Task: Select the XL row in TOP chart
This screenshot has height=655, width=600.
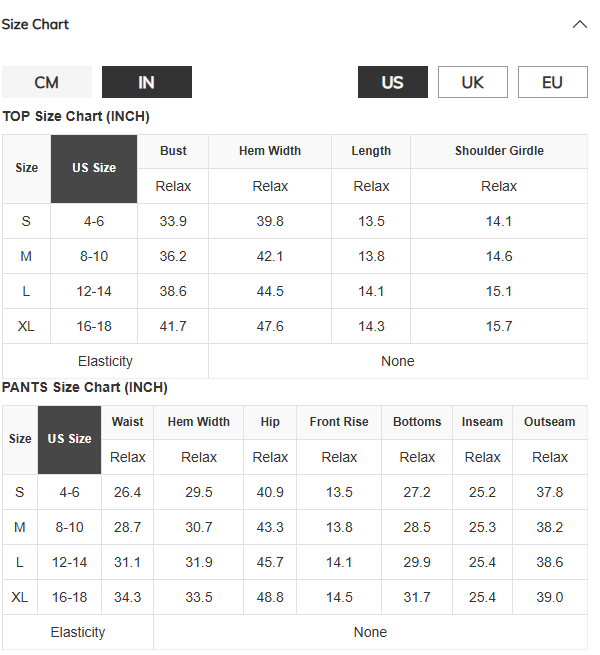Action: coord(295,326)
